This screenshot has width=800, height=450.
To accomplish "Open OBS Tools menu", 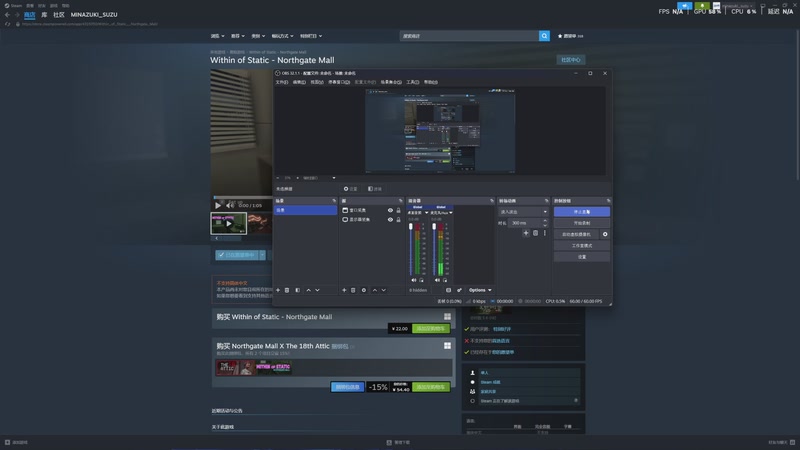I will click(413, 82).
